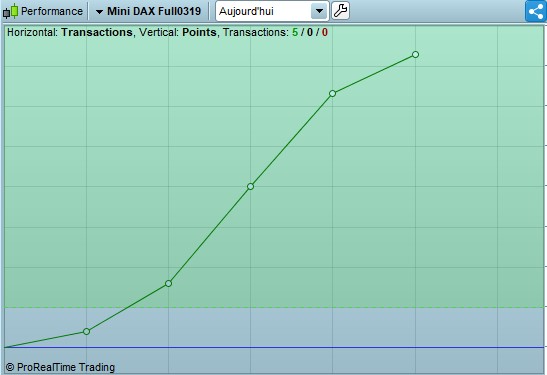Select the third transaction data point
The height and width of the screenshot is (375, 547).
click(250, 187)
